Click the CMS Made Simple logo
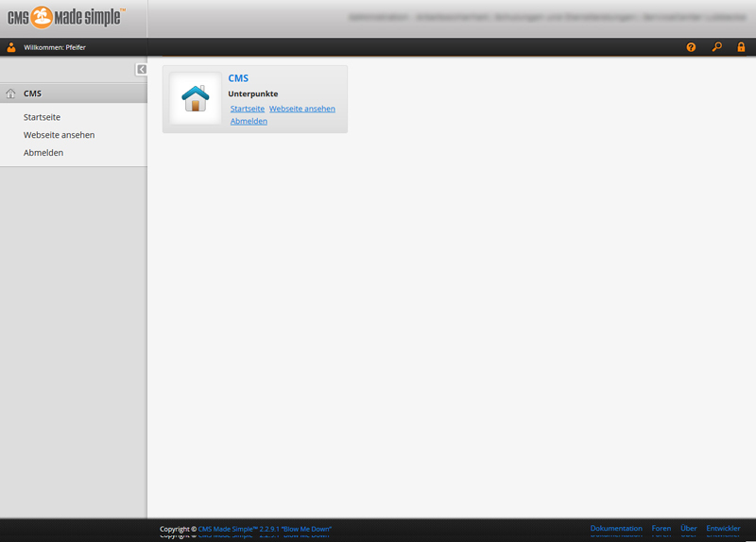 tap(66, 17)
